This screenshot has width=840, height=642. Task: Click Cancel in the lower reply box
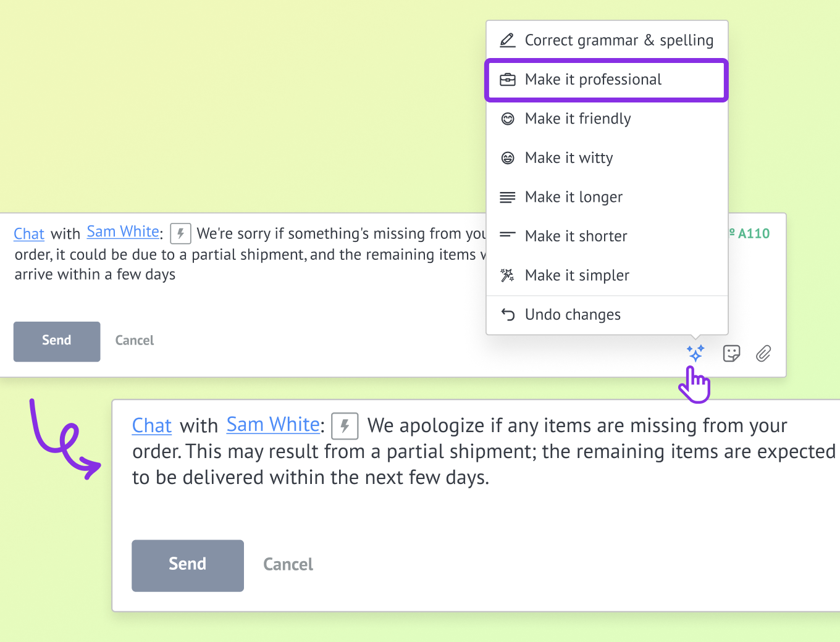click(x=288, y=564)
